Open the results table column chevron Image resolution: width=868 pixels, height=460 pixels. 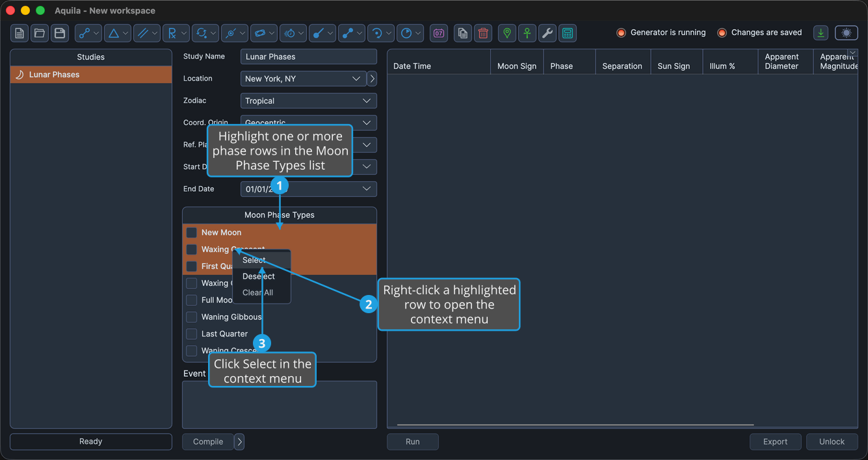tap(853, 53)
